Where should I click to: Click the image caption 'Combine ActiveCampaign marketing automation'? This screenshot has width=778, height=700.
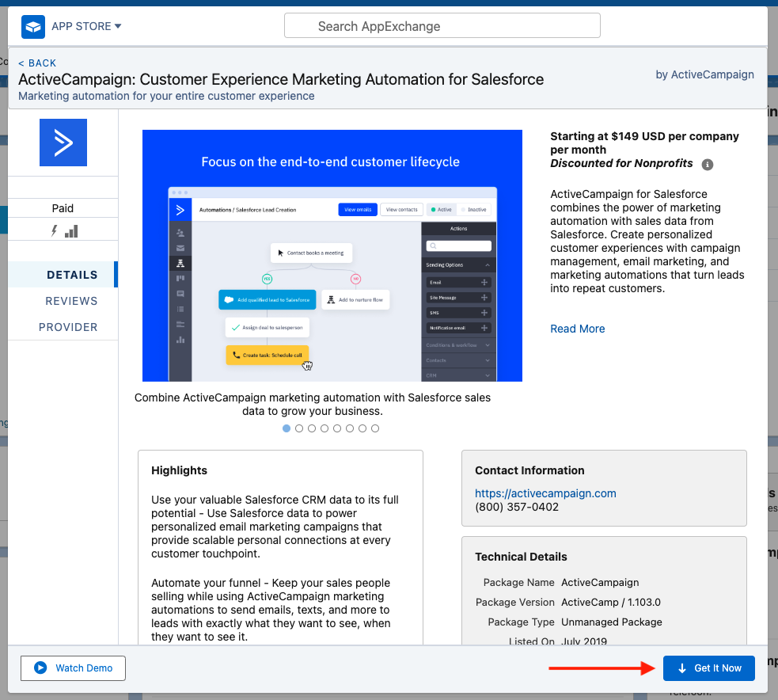(313, 404)
